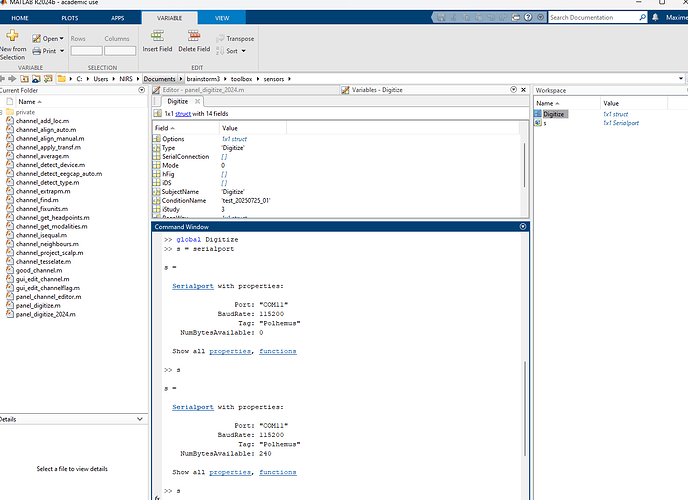Click the Variables - Digitize panel title
The height and width of the screenshot is (500, 688).
coord(377,90)
